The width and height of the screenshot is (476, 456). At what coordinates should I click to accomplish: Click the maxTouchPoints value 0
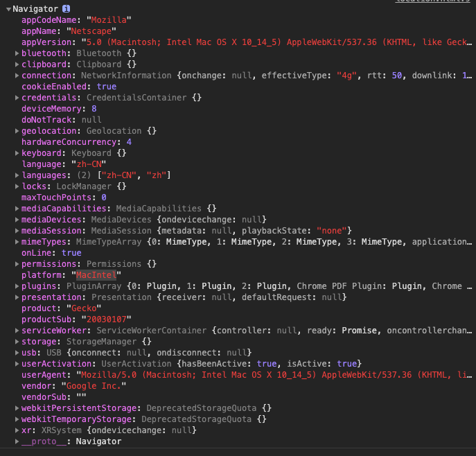pos(104,198)
